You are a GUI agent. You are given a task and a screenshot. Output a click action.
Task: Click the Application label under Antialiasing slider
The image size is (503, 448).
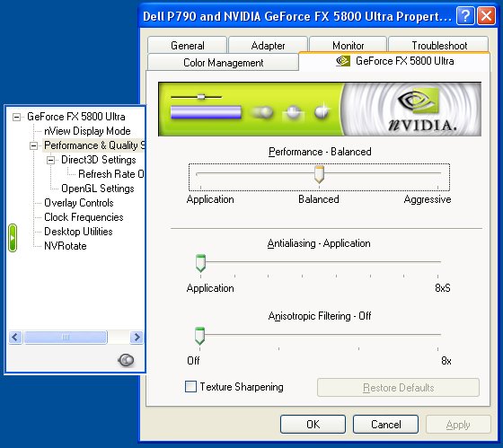210,288
